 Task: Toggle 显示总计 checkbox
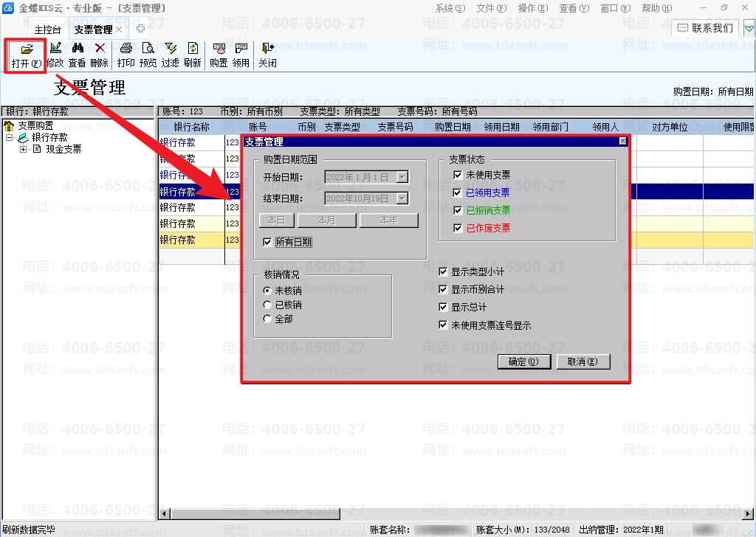click(x=443, y=307)
